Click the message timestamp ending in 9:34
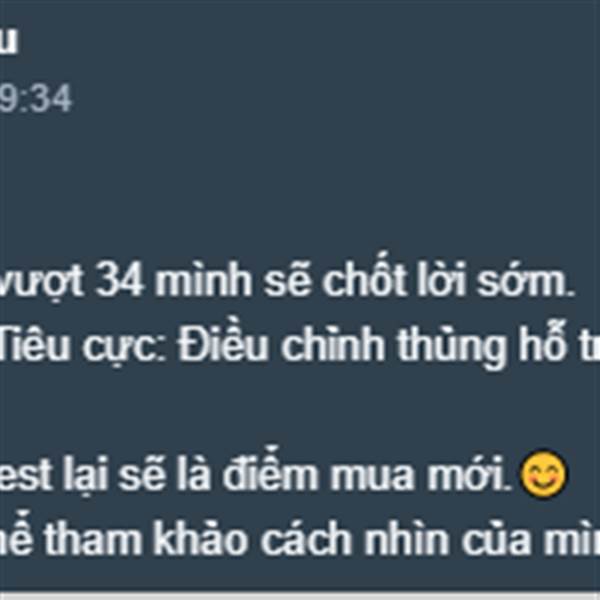The image size is (600, 600). point(36,99)
